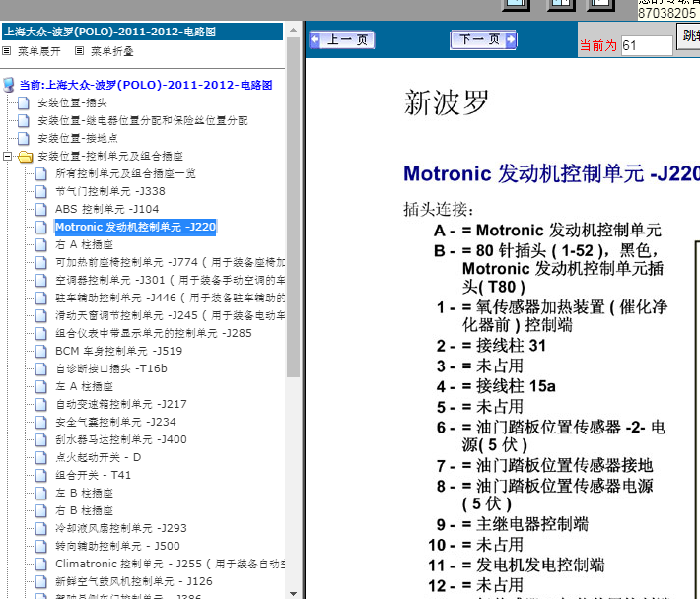
Task: Select Motronic 发动机控制单元 -J220 tree entry
Action: 135,227
